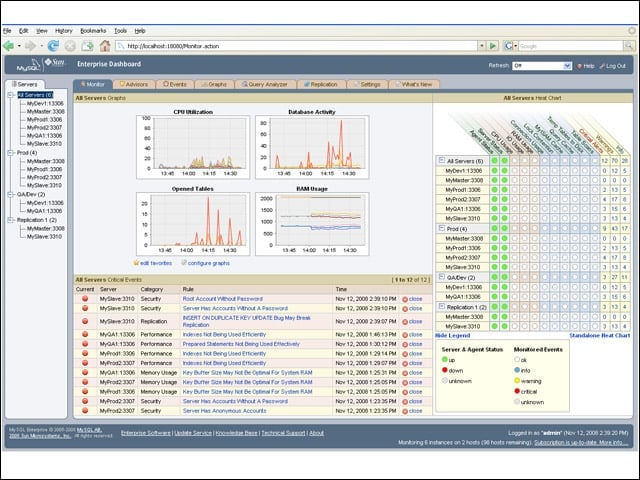Click the wrench icon next to configure graphs
Image resolution: width=640 pixels, height=480 pixels.
pyautogui.click(x=184, y=263)
